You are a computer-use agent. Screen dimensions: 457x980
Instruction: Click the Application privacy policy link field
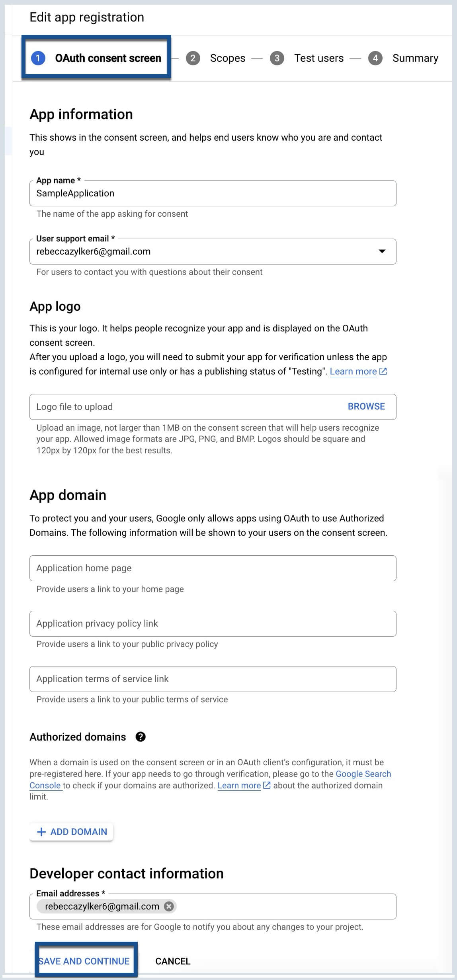coord(213,623)
